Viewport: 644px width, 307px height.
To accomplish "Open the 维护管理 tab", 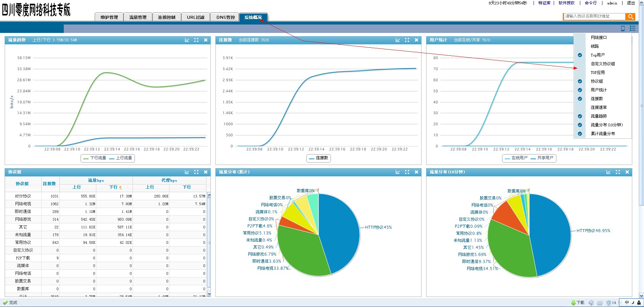I will pos(109,17).
